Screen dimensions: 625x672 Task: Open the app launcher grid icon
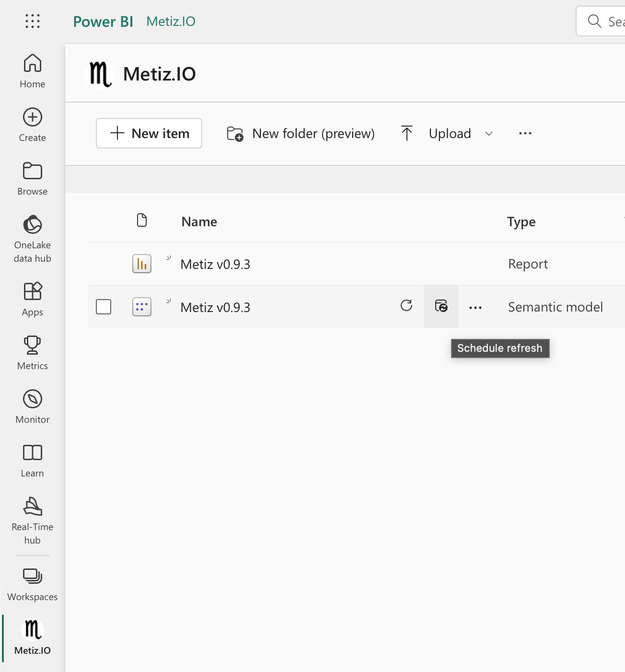[x=33, y=21]
